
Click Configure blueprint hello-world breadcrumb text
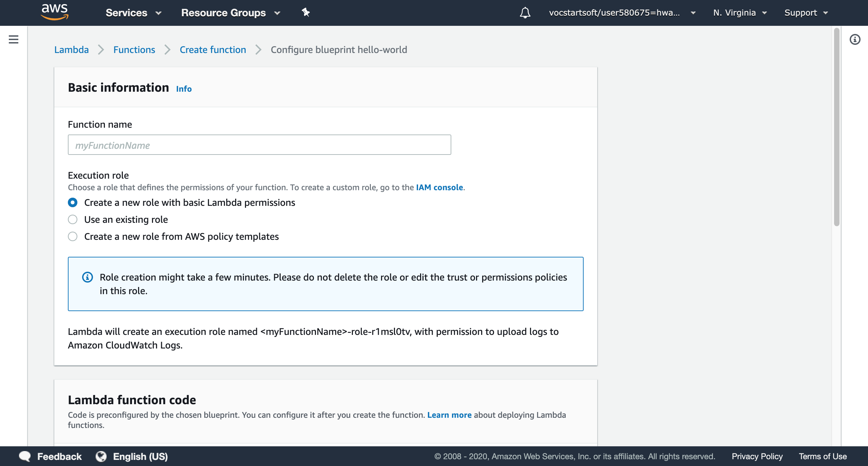(x=339, y=50)
